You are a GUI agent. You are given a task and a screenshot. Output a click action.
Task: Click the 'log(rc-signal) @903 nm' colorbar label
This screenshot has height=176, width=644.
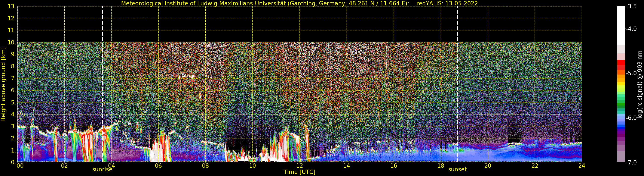[640, 84]
